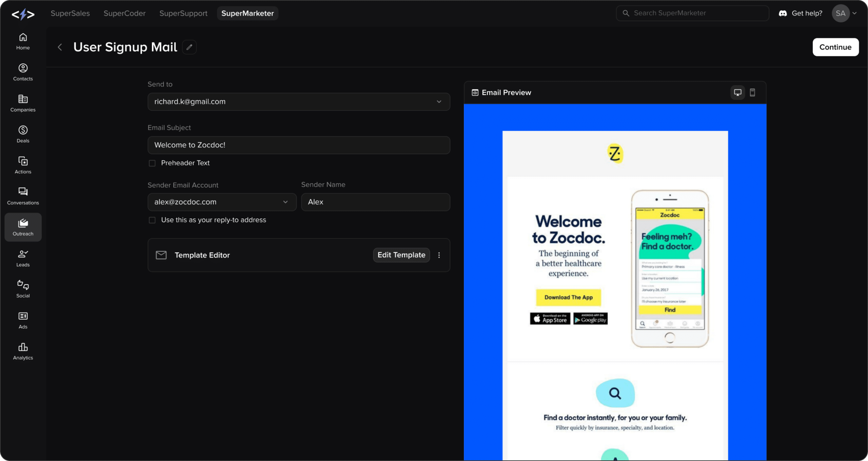The width and height of the screenshot is (868, 461).
Task: Click the Discord help icon
Action: [x=783, y=13]
